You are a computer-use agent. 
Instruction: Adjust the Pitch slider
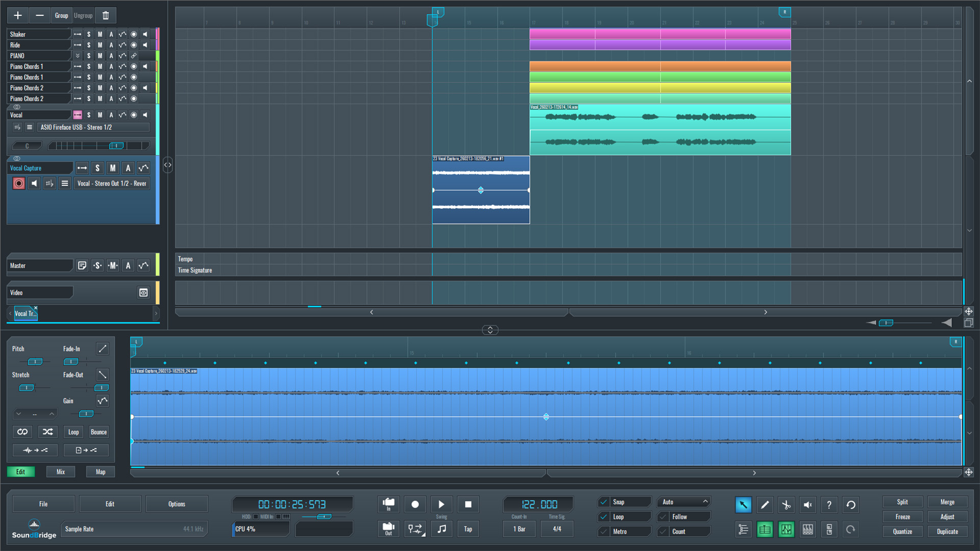click(35, 362)
